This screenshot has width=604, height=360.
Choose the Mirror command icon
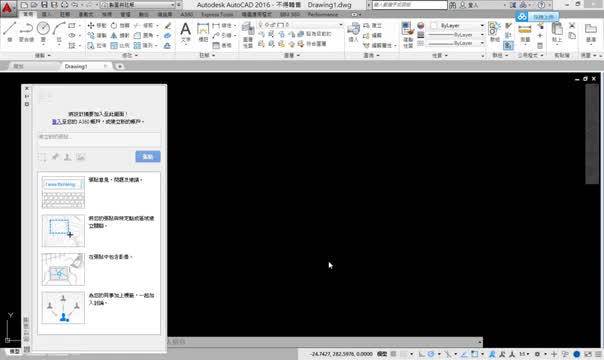114,35
